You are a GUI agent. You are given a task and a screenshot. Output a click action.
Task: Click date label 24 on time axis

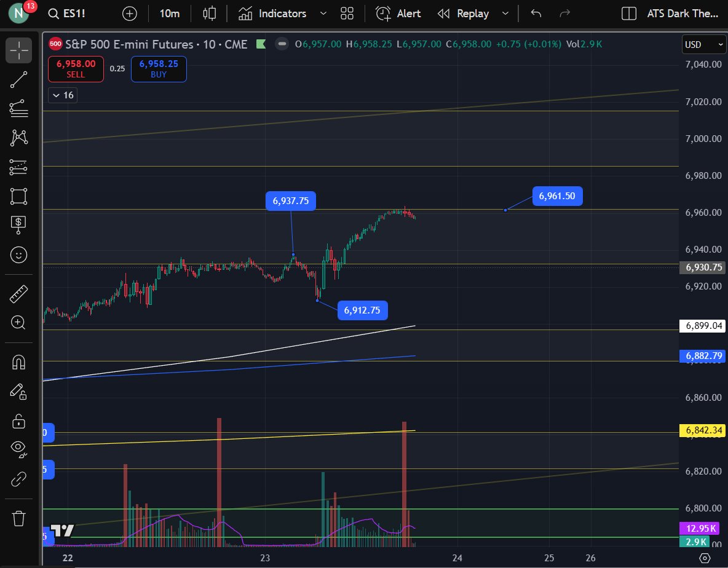pos(457,558)
